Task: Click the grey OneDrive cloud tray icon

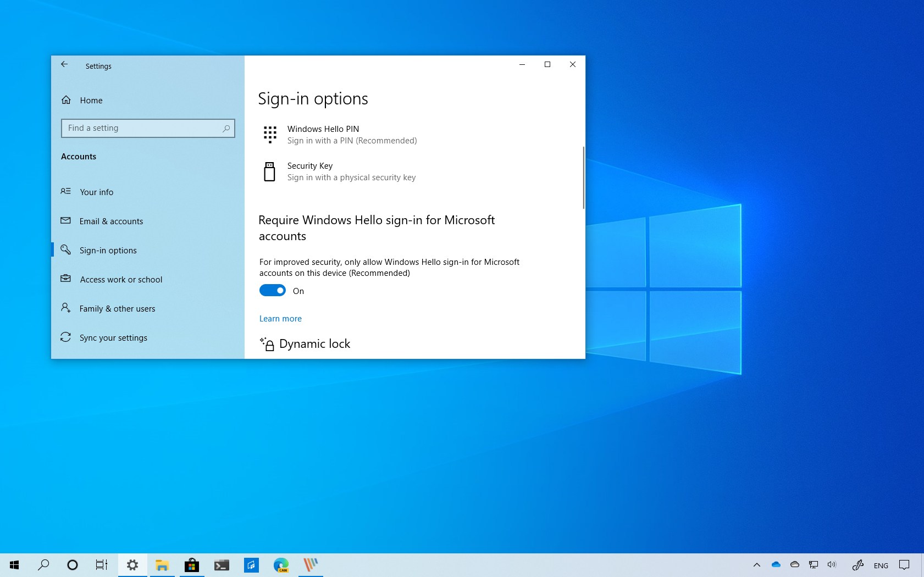Action: [x=795, y=564]
